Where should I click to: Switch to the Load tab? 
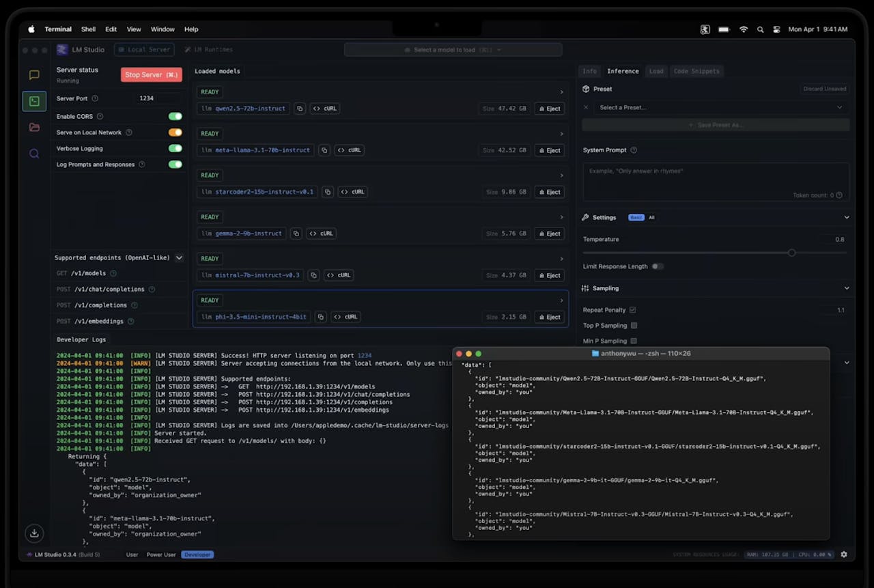coord(656,71)
